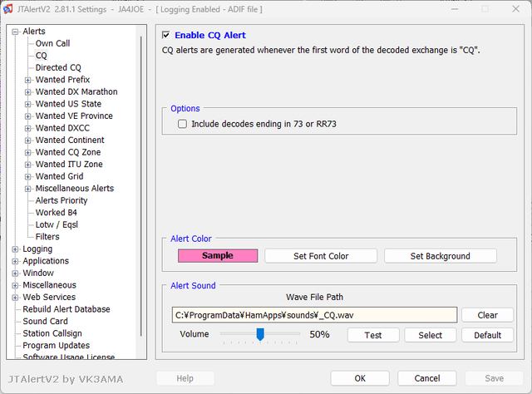Expand the Wanted Prefix node
This screenshot has height=394, width=532.
[27, 80]
